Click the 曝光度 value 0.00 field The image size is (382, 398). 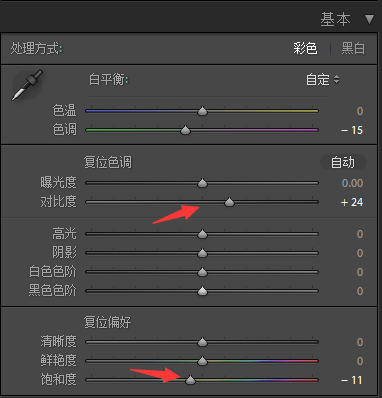(352, 183)
